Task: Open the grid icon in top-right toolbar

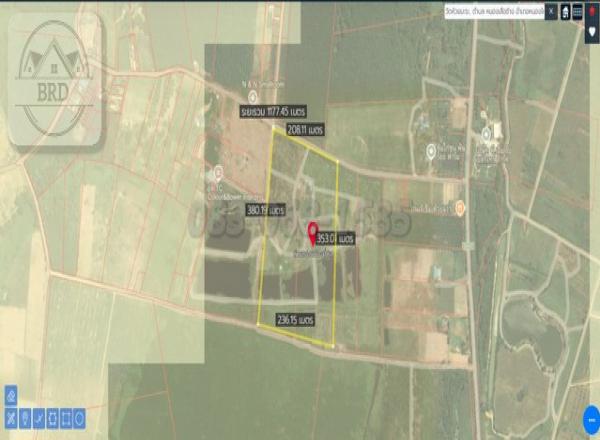Action: click(577, 11)
